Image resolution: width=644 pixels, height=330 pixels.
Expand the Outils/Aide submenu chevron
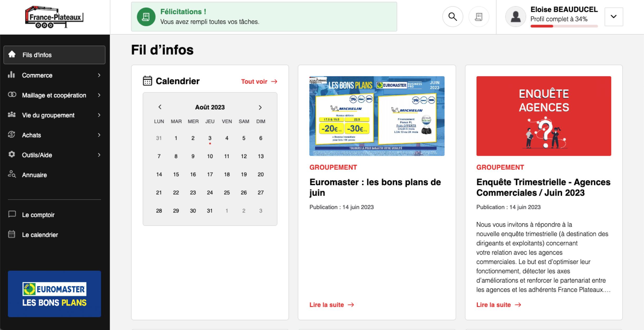(x=99, y=155)
